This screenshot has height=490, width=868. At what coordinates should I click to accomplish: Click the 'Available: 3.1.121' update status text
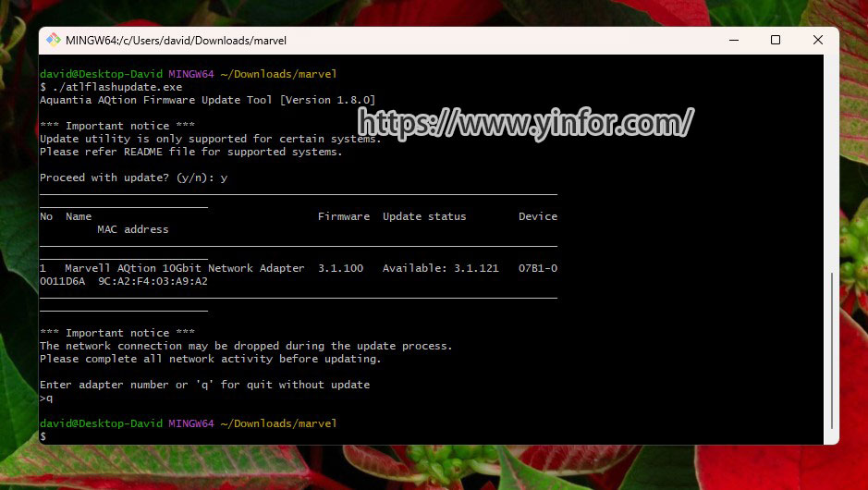(440, 268)
